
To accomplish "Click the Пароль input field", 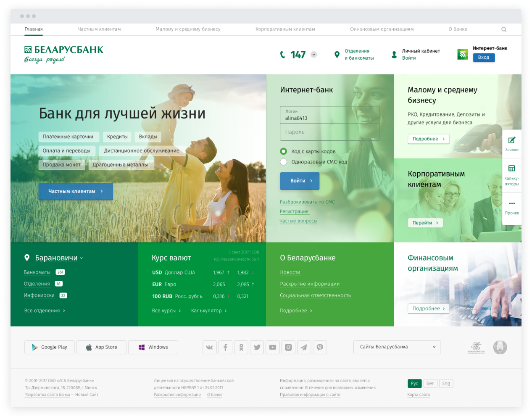I will pyautogui.click(x=330, y=132).
